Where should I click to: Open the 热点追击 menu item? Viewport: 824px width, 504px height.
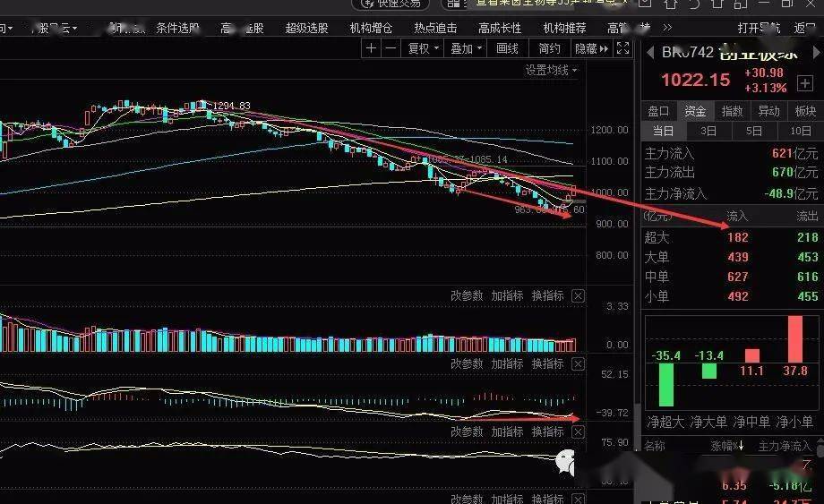[x=435, y=28]
